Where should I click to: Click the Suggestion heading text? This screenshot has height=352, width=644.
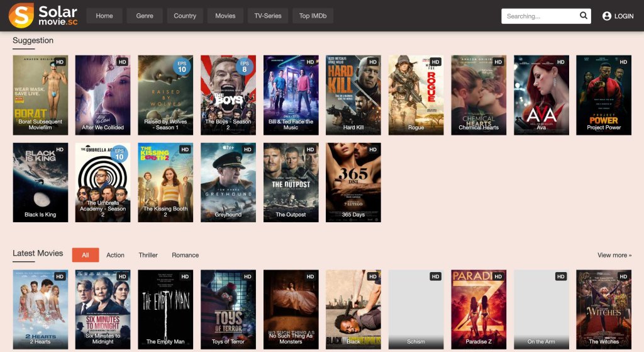[x=33, y=40]
